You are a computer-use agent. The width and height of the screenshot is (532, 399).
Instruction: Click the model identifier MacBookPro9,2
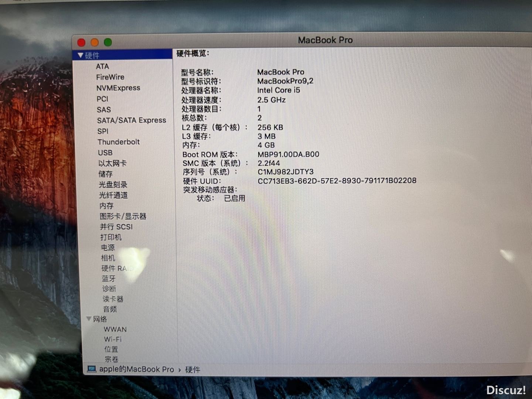[x=285, y=81]
